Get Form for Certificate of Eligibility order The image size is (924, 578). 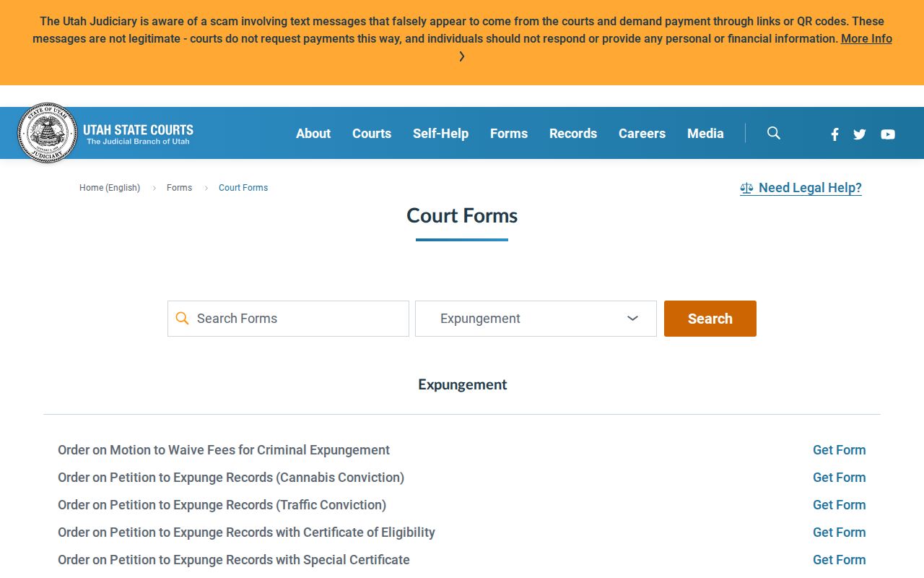pos(839,532)
